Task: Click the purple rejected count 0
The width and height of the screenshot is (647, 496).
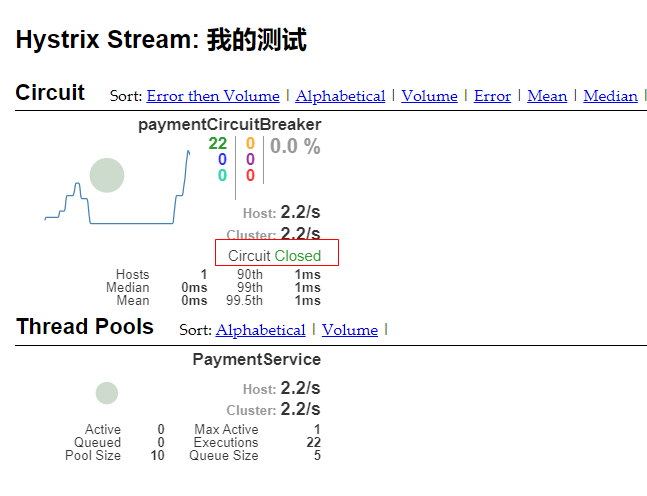Action: pyautogui.click(x=250, y=159)
